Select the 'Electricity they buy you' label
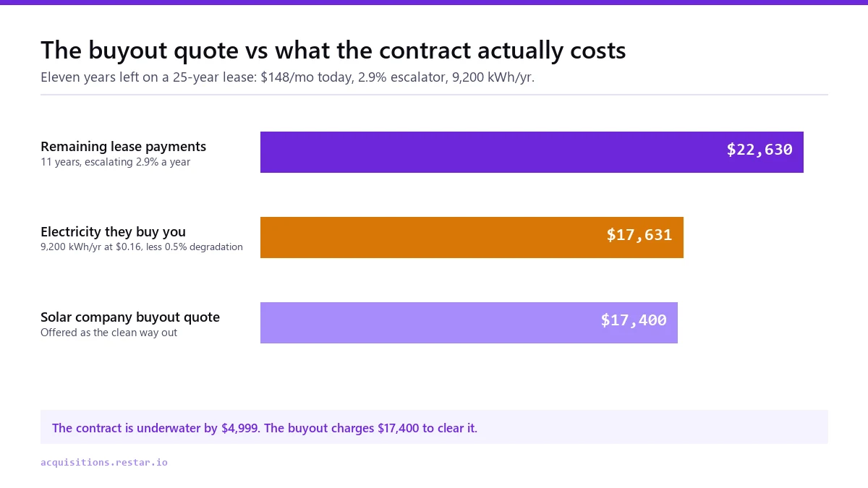This screenshot has height=488, width=868. tap(114, 232)
